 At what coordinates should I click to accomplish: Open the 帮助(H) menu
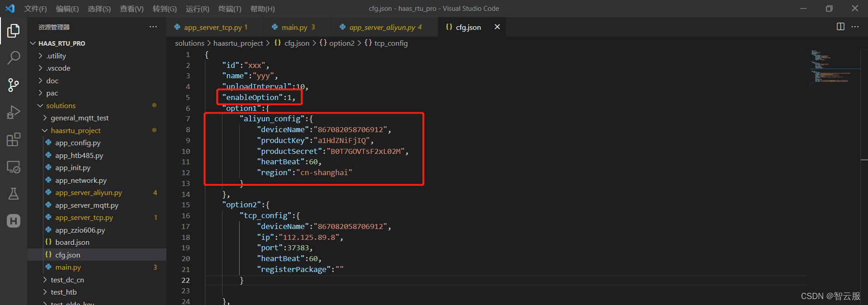[263, 9]
